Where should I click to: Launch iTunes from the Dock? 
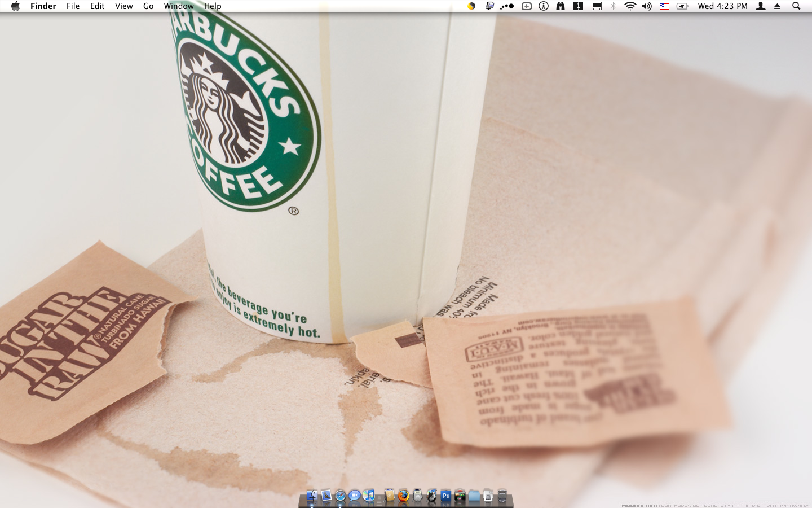point(368,496)
